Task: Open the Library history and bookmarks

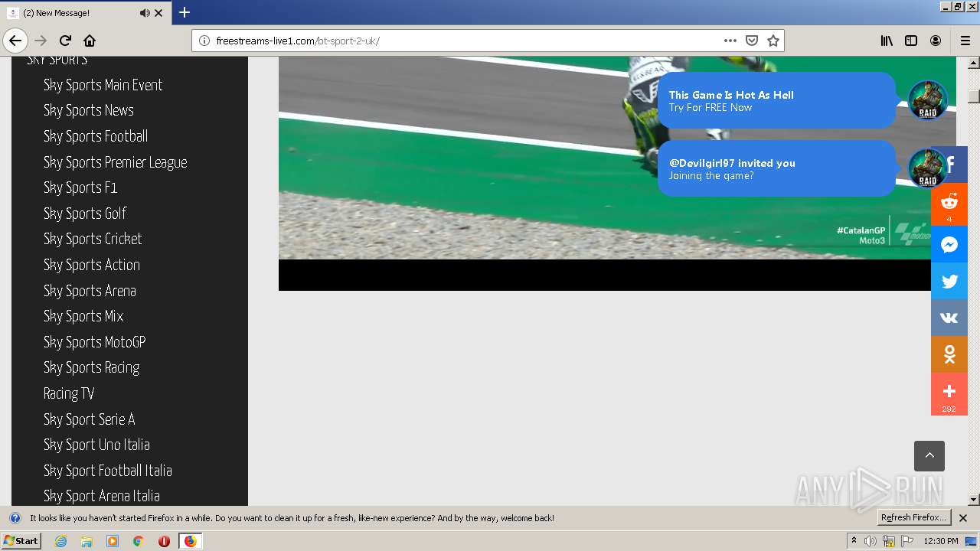Action: 887,41
